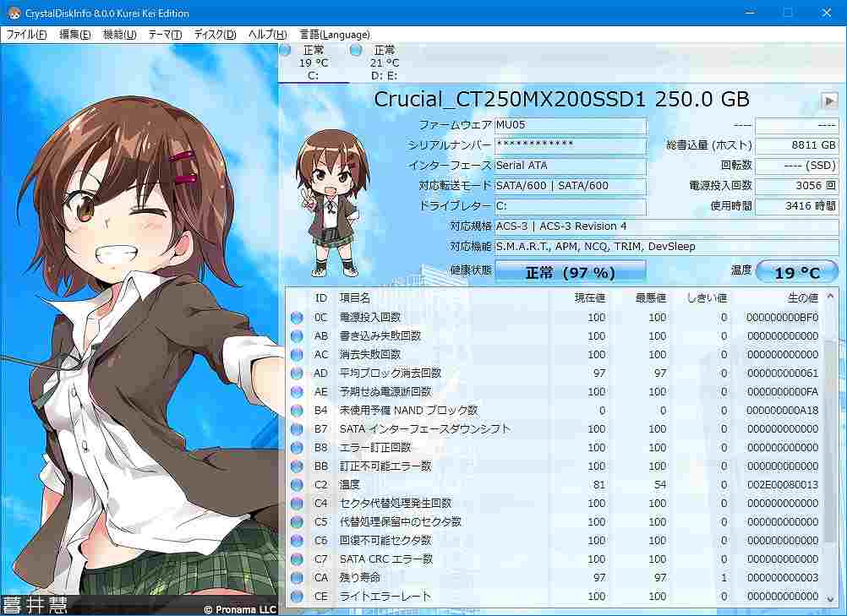Image resolution: width=847 pixels, height=616 pixels.
Task: Click the drive title Crucial_CT250MX200SSD1 250.0 GB
Action: pyautogui.click(x=561, y=100)
